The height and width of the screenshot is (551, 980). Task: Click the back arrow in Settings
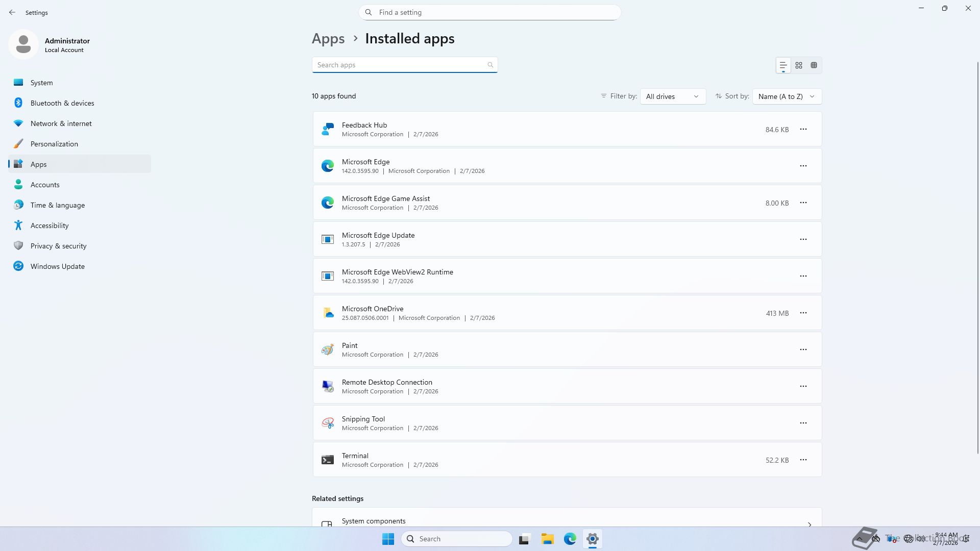pos(12,12)
